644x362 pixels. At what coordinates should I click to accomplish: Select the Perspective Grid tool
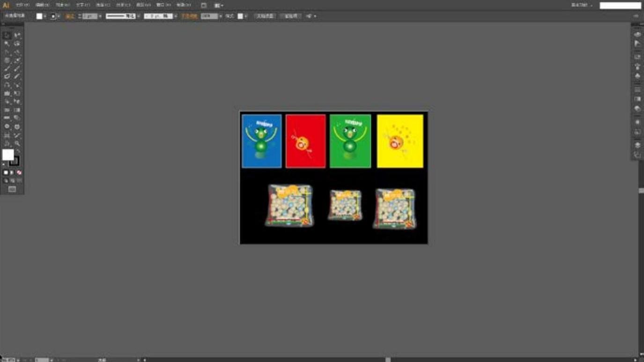pyautogui.click(x=17, y=101)
